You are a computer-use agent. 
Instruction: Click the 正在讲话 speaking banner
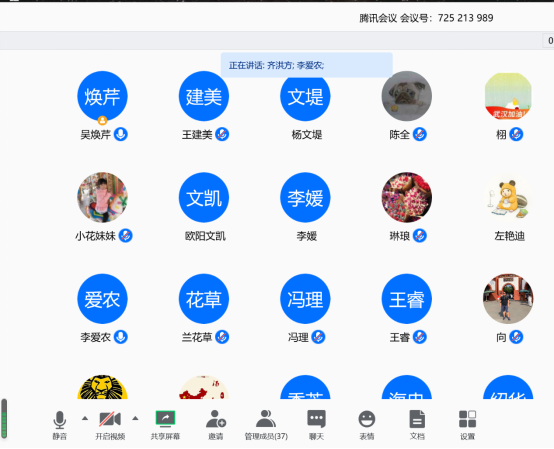pos(307,65)
